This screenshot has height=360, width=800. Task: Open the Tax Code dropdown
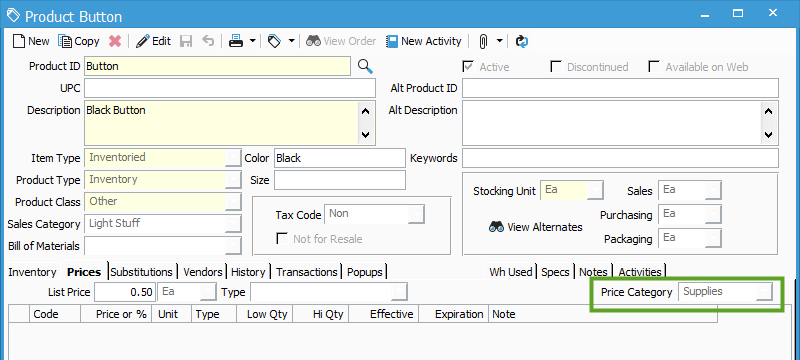pos(417,214)
